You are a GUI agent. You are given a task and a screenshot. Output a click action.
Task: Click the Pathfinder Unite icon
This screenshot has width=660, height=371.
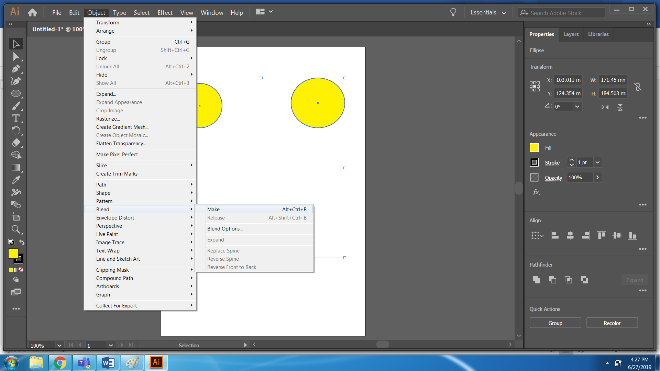tap(536, 280)
